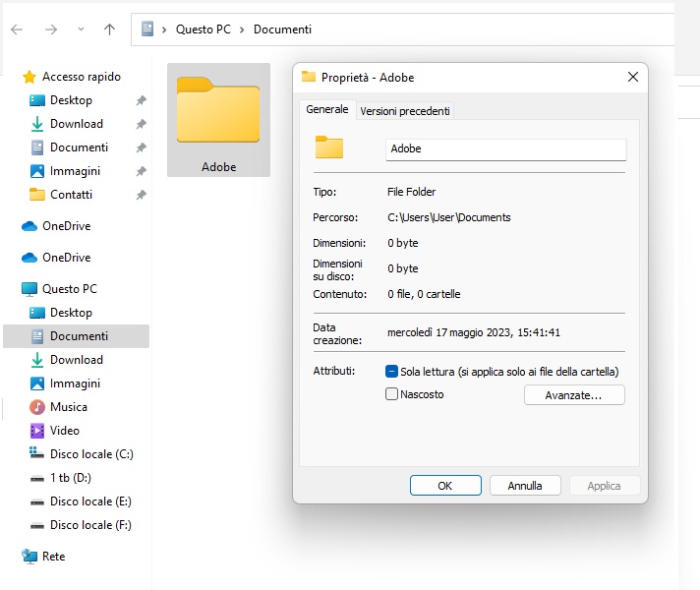The height and width of the screenshot is (590, 700).
Task: Select Questo PC in the sidebar
Action: pos(69,289)
